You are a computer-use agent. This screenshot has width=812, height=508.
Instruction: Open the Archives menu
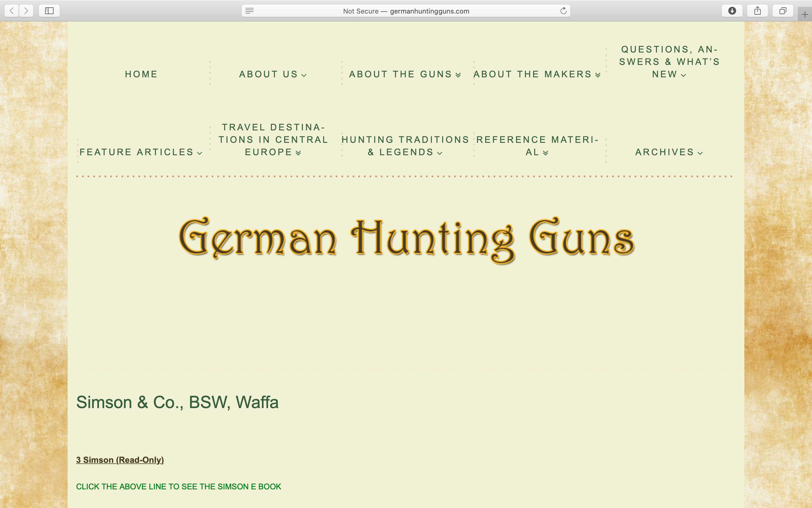669,152
